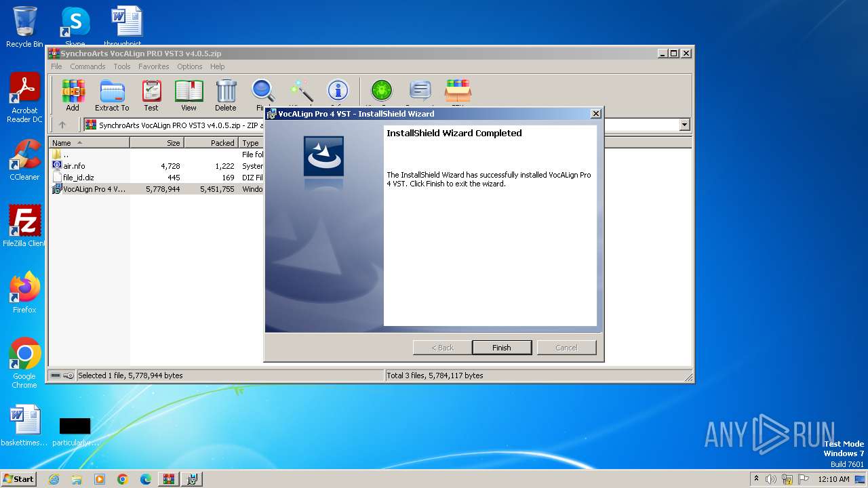Select the parent folder '..' row
The image size is (868, 488).
click(157, 155)
